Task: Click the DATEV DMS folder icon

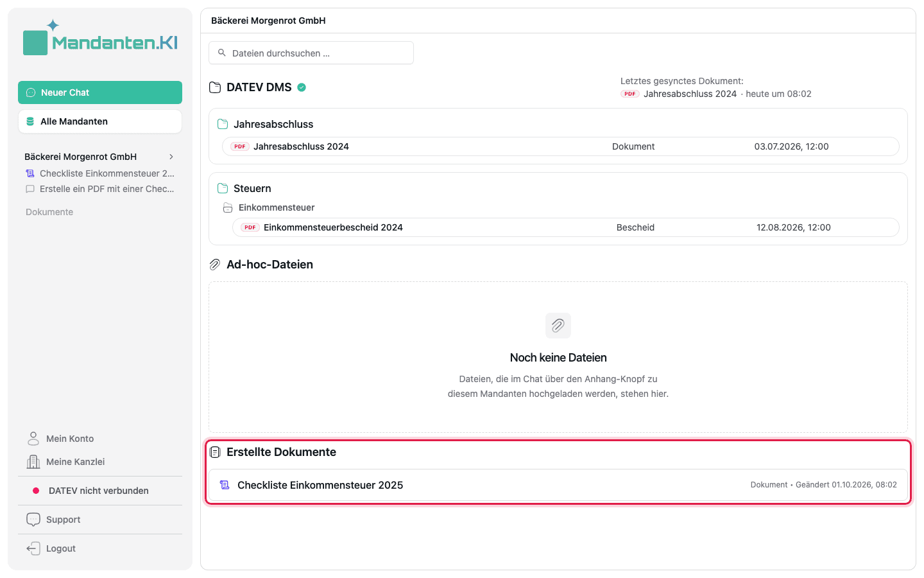Action: (215, 87)
